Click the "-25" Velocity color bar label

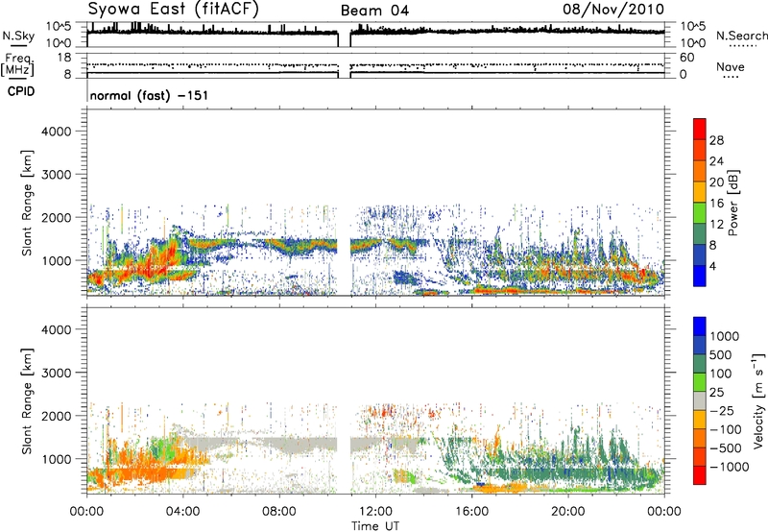pyautogui.click(x=722, y=410)
